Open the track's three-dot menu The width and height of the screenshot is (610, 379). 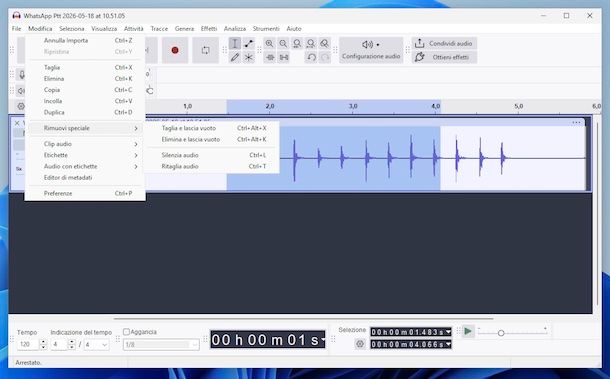(576, 123)
